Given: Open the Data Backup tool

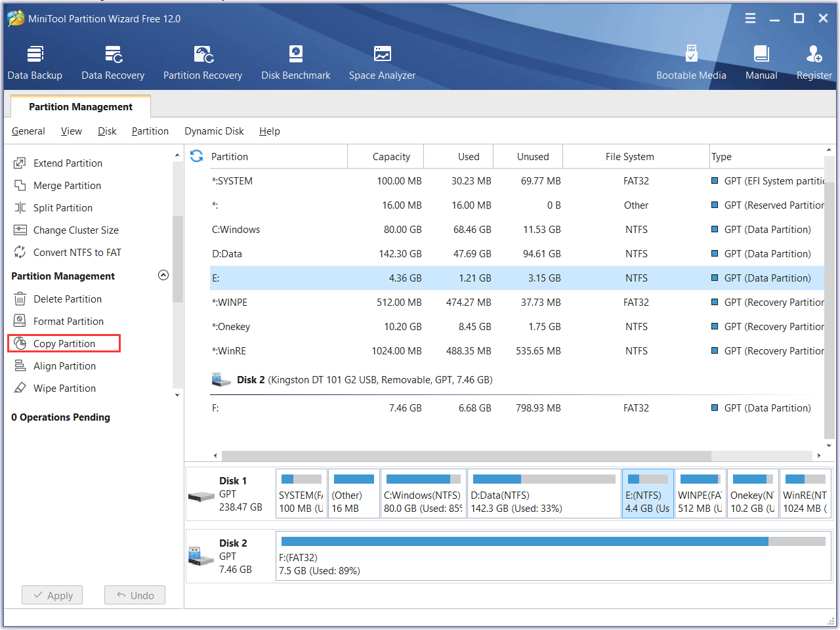Looking at the screenshot, I should pos(35,62).
